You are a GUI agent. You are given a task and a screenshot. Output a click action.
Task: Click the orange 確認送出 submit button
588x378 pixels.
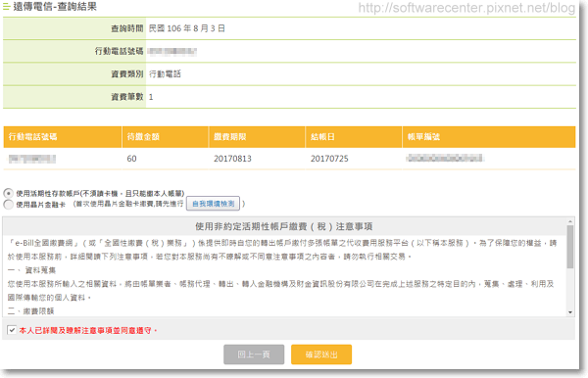(321, 354)
